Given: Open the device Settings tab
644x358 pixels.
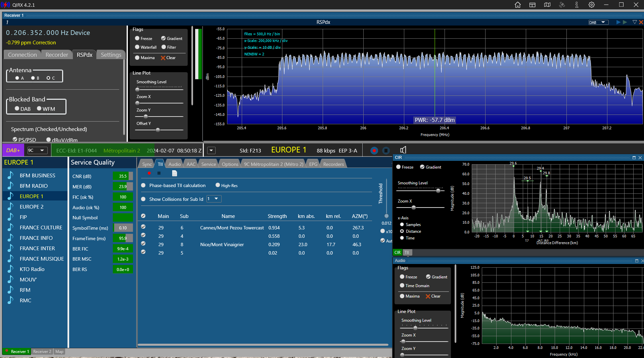Looking at the screenshot, I should (111, 55).
